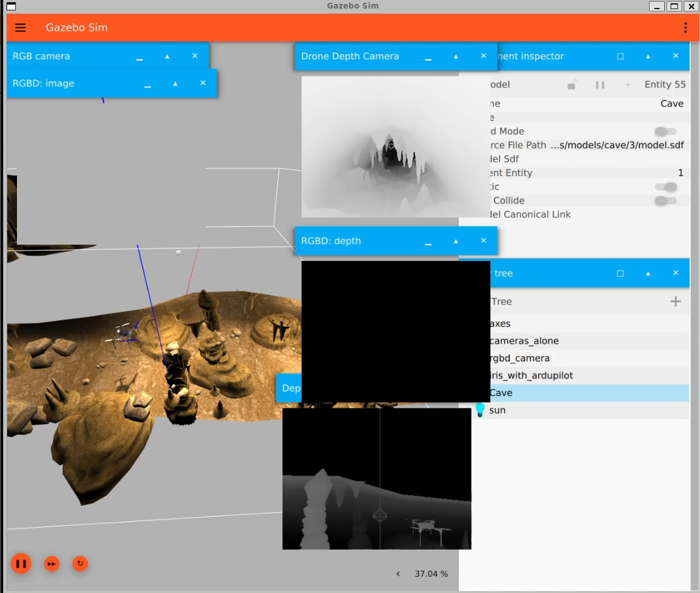Viewport: 700px width, 593px height.
Task: Collapse the RGBD: depth panel
Action: (x=456, y=241)
